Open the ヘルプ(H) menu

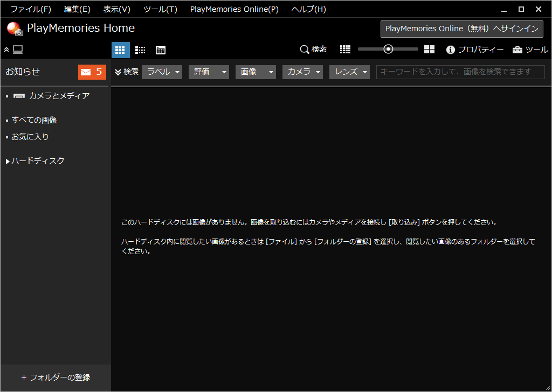coord(308,10)
